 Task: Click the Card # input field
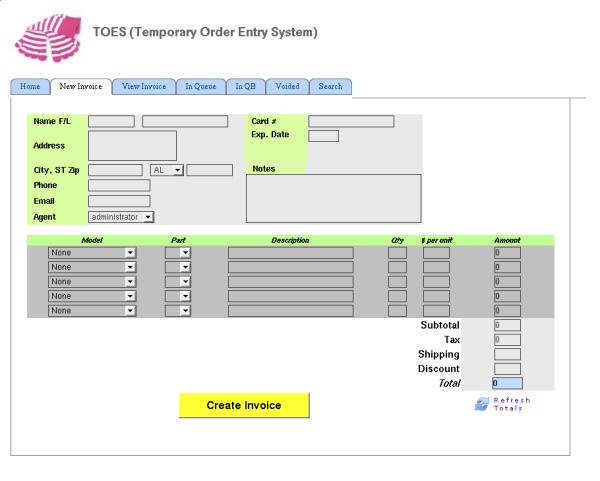[x=351, y=122]
